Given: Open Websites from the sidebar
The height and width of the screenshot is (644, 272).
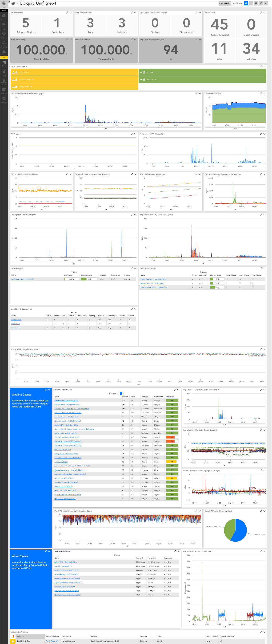Looking at the screenshot, I should 4,35.
